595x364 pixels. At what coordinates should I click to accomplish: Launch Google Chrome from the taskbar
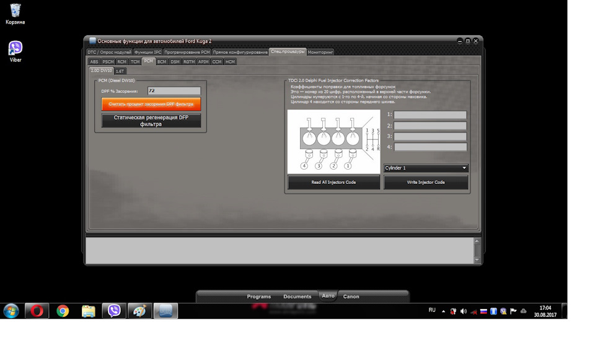tap(63, 311)
